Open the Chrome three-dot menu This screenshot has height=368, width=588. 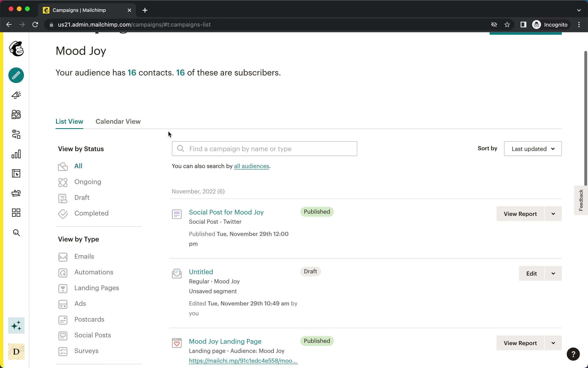pyautogui.click(x=579, y=25)
